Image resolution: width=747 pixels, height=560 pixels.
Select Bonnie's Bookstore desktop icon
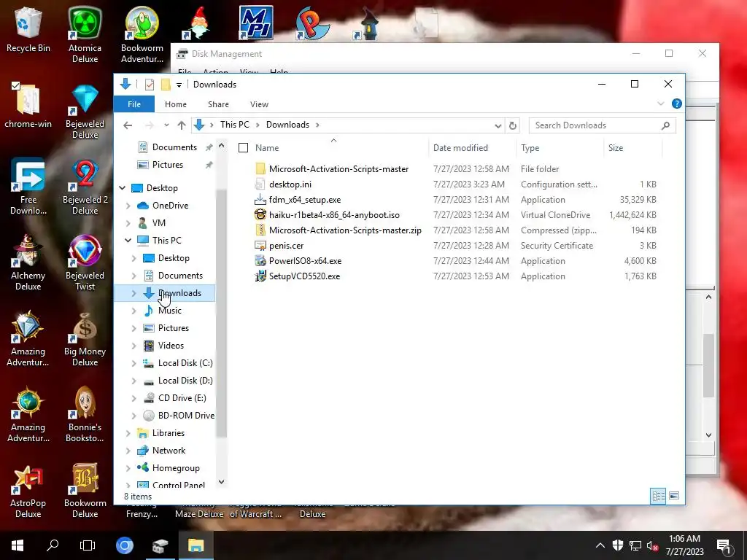85,415
